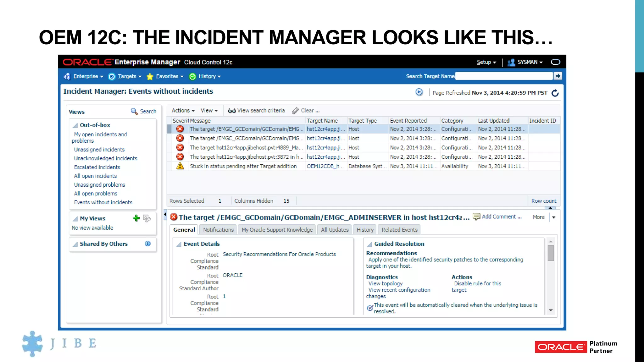Open the History menu

pos(209,76)
